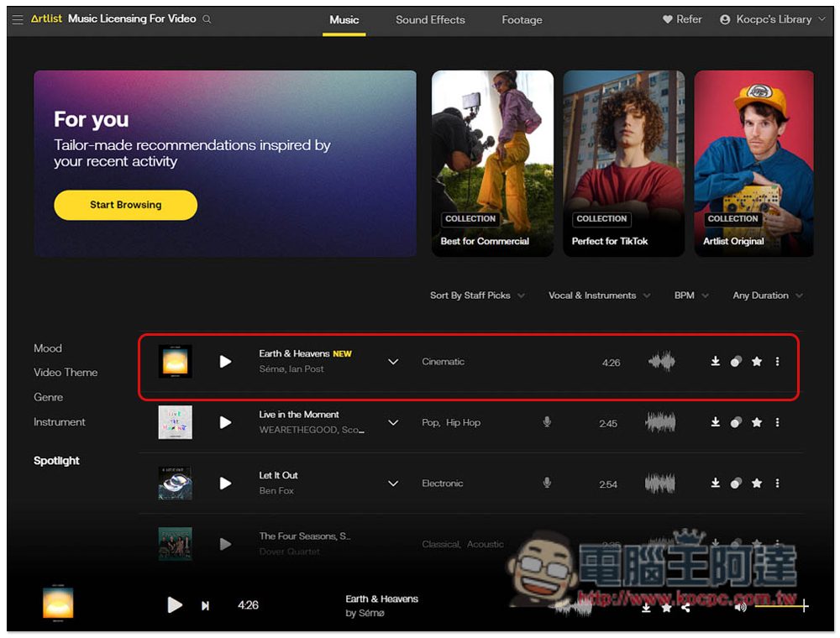Open Artlist Original collection card
Image resolution: width=840 pixels, height=638 pixels.
click(x=753, y=163)
